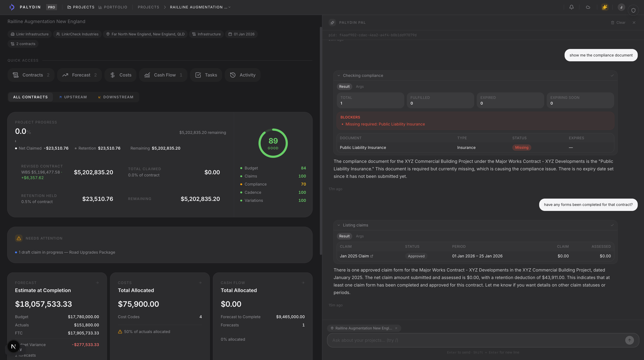
Task: Click the notifications bell icon
Action: [x=571, y=7]
